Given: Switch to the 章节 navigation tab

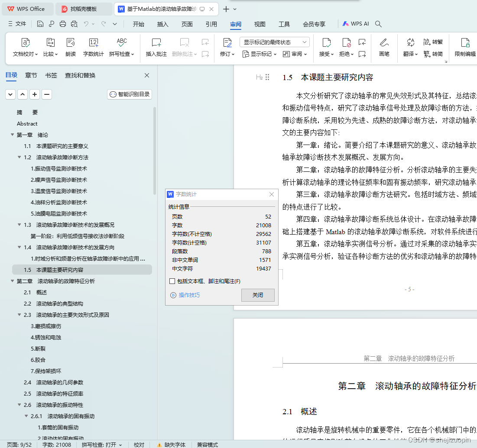Looking at the screenshot, I should tap(31, 75).
